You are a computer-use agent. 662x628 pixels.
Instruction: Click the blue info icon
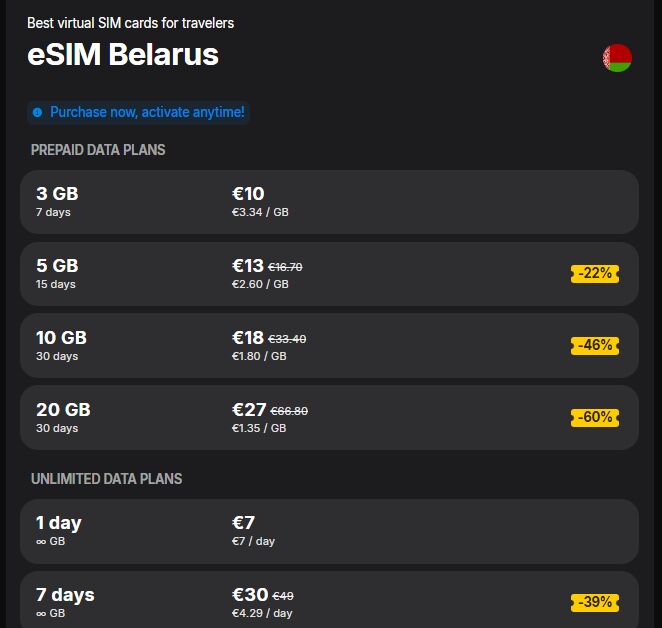pos(38,113)
